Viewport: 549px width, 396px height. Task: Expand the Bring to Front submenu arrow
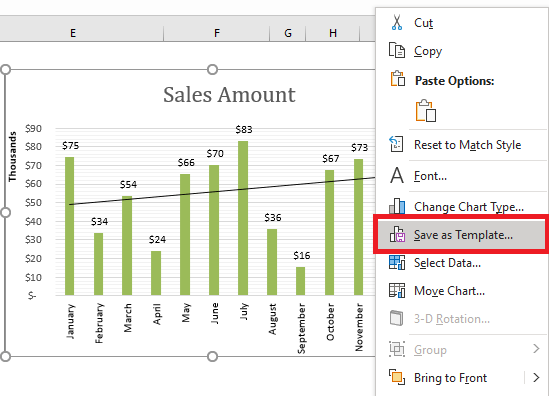(x=536, y=377)
